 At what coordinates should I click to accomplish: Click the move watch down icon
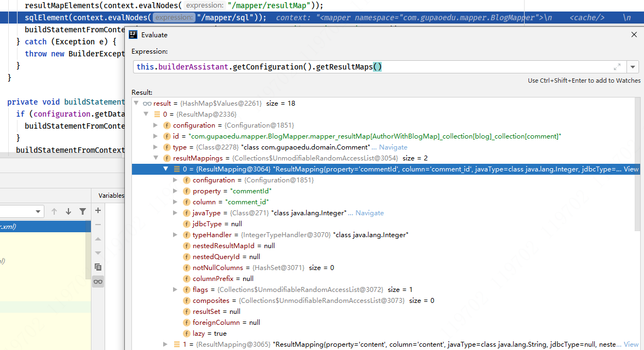(x=97, y=253)
